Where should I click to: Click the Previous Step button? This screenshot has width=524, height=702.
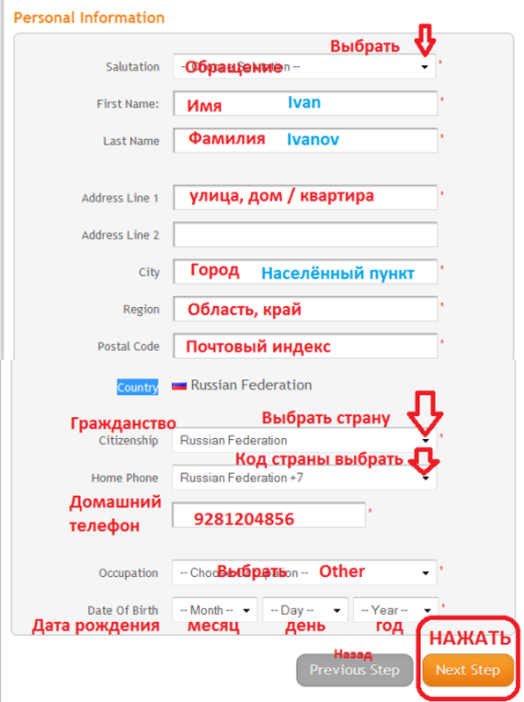pyautogui.click(x=354, y=670)
